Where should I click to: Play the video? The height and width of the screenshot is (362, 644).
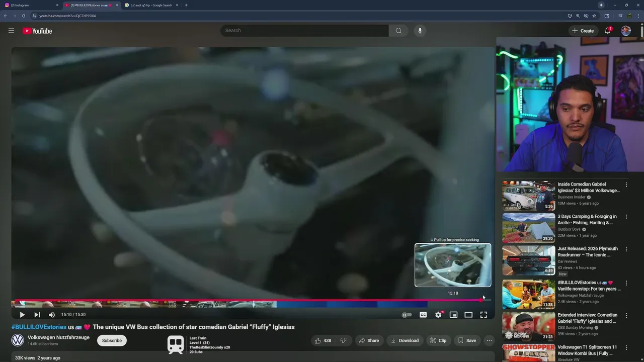22,315
